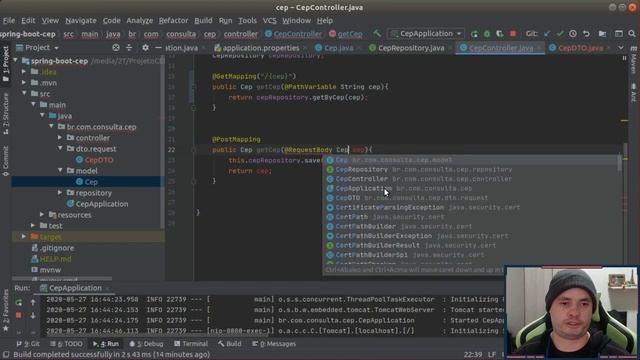Open the VCS menu
The width and height of the screenshot is (640, 360).
[269, 20]
